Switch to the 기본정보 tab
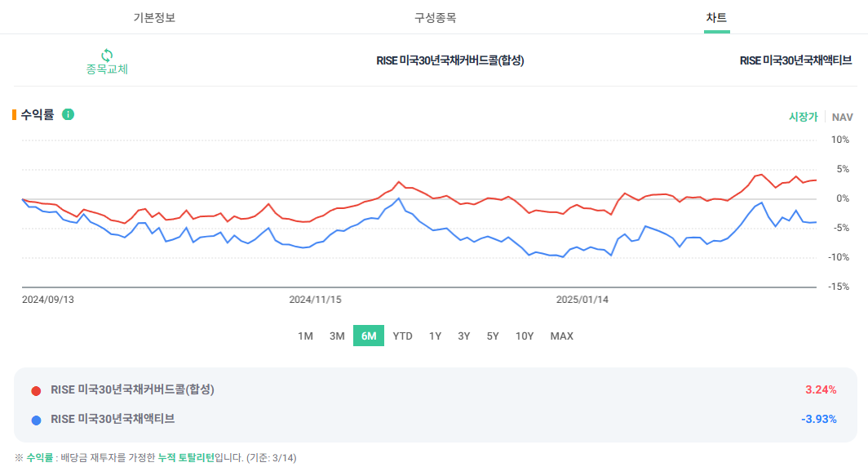Screen dimensions: 868x476 pos(154,18)
